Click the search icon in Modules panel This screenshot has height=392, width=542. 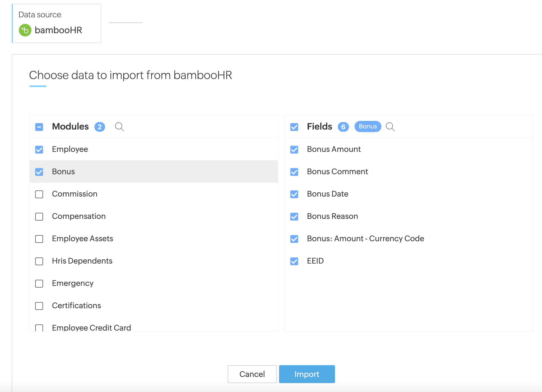pyautogui.click(x=119, y=126)
